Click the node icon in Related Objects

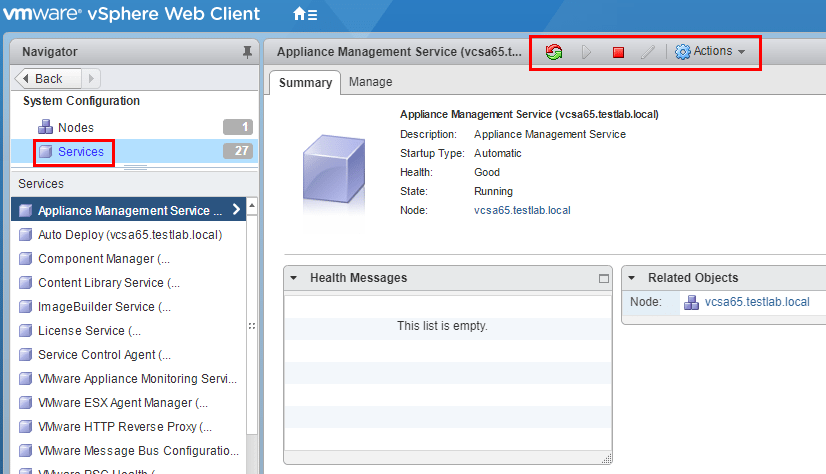(x=692, y=302)
